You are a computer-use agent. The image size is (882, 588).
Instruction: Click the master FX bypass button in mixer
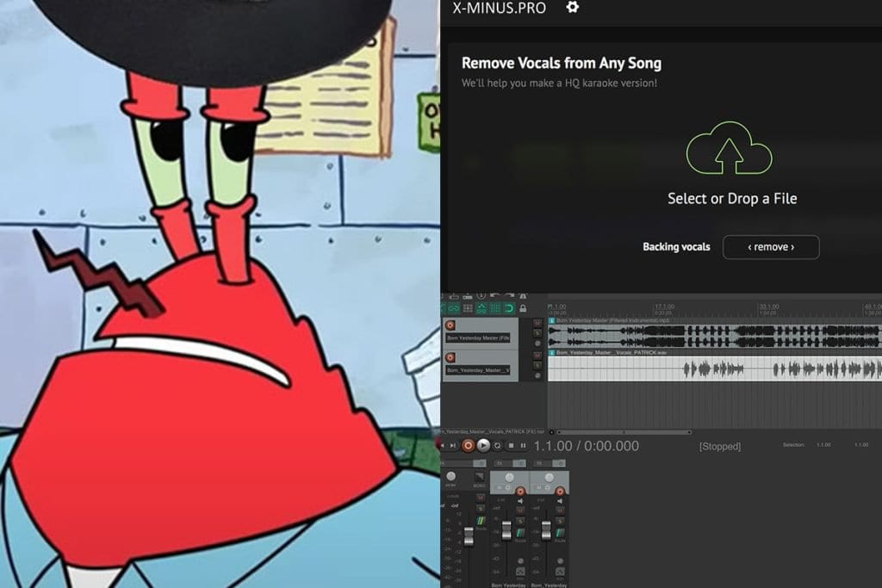pyautogui.click(x=479, y=463)
